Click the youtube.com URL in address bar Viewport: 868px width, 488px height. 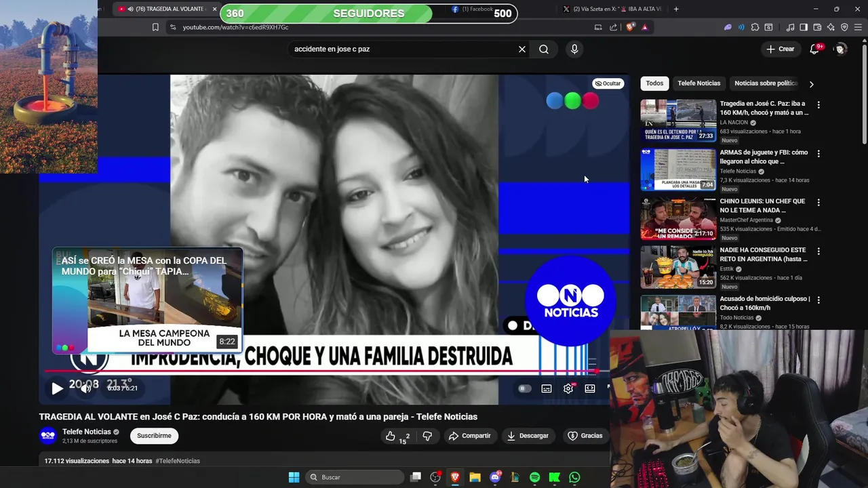(235, 27)
